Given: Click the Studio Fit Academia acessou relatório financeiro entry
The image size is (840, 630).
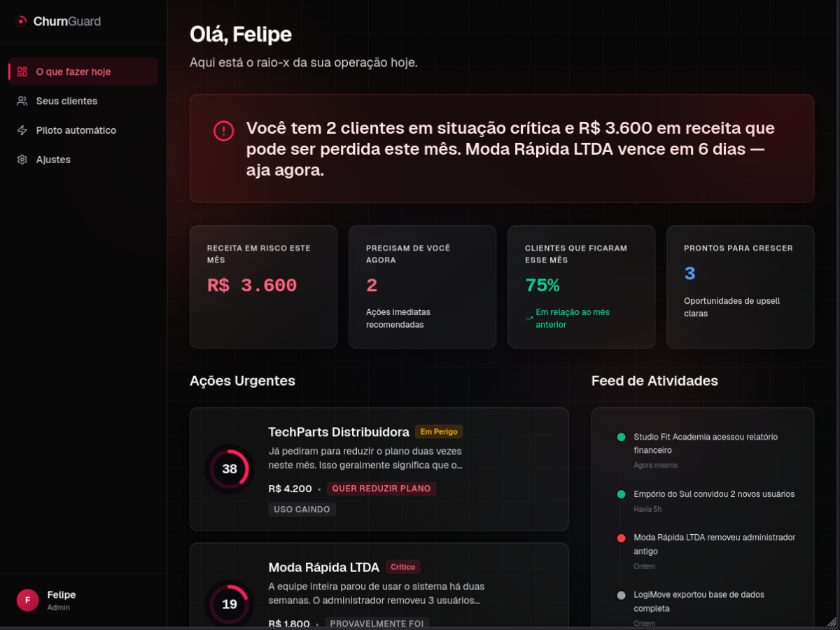Looking at the screenshot, I should click(x=706, y=443).
